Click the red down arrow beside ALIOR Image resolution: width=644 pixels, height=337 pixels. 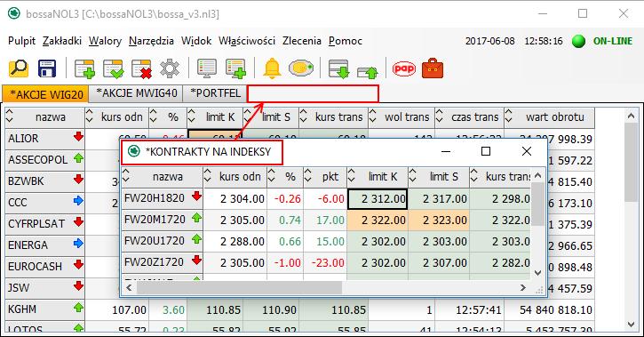(78, 136)
